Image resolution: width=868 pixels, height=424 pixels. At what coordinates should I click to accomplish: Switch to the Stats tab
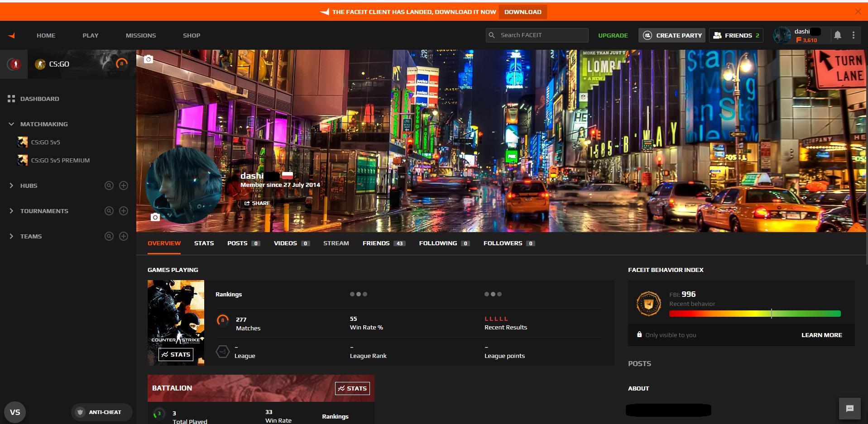(x=204, y=243)
